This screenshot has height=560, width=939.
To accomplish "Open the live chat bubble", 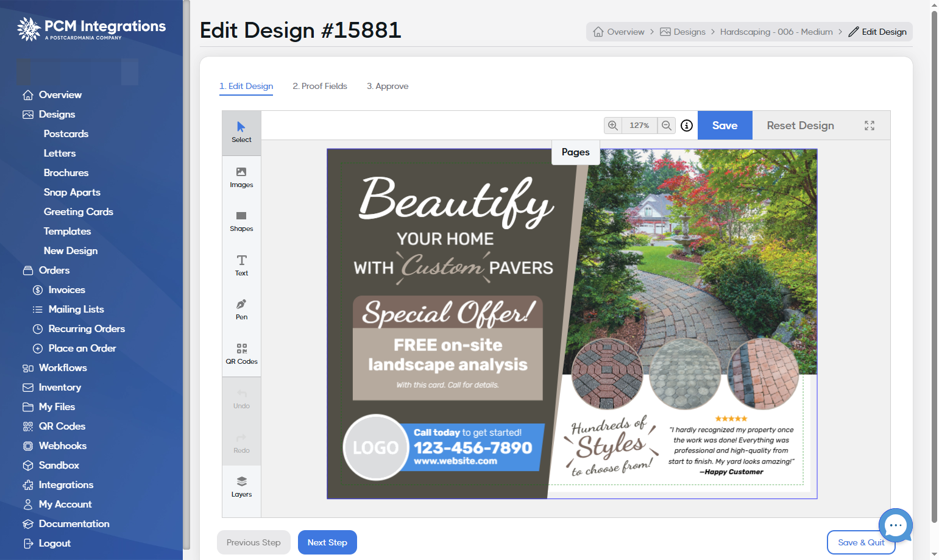I will pyautogui.click(x=896, y=525).
